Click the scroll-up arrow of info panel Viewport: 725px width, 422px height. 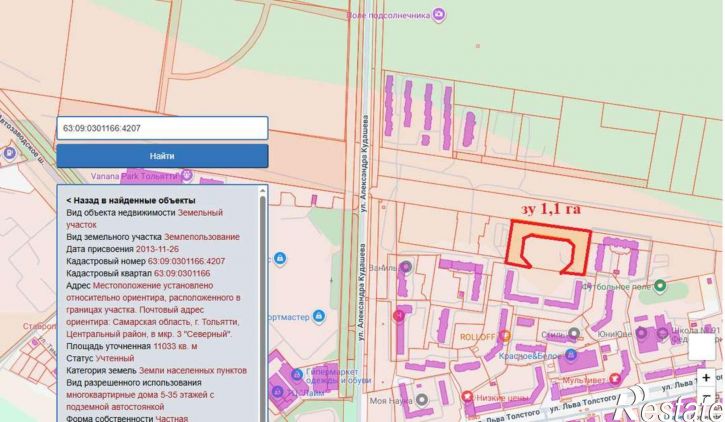point(263,190)
